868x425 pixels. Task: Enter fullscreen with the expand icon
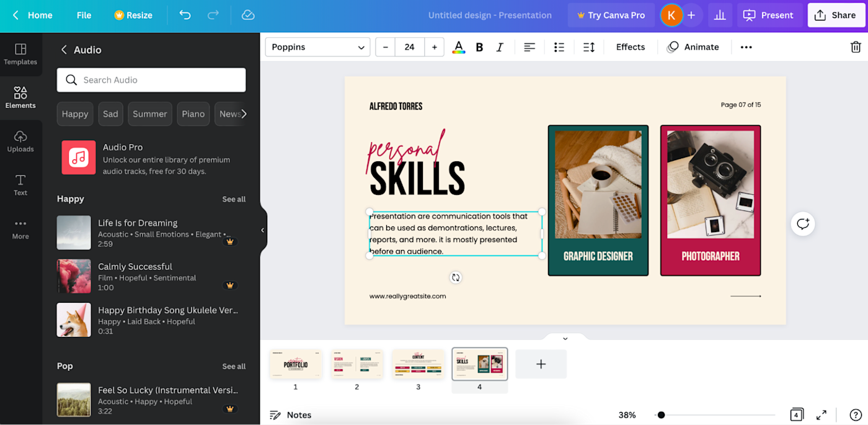click(821, 415)
